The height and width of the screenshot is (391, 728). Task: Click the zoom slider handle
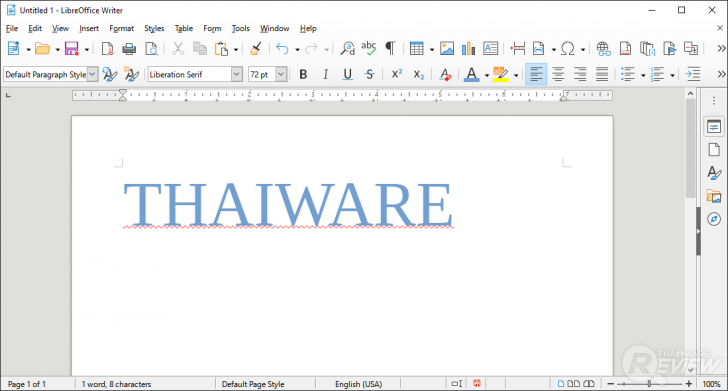pyautogui.click(x=649, y=384)
